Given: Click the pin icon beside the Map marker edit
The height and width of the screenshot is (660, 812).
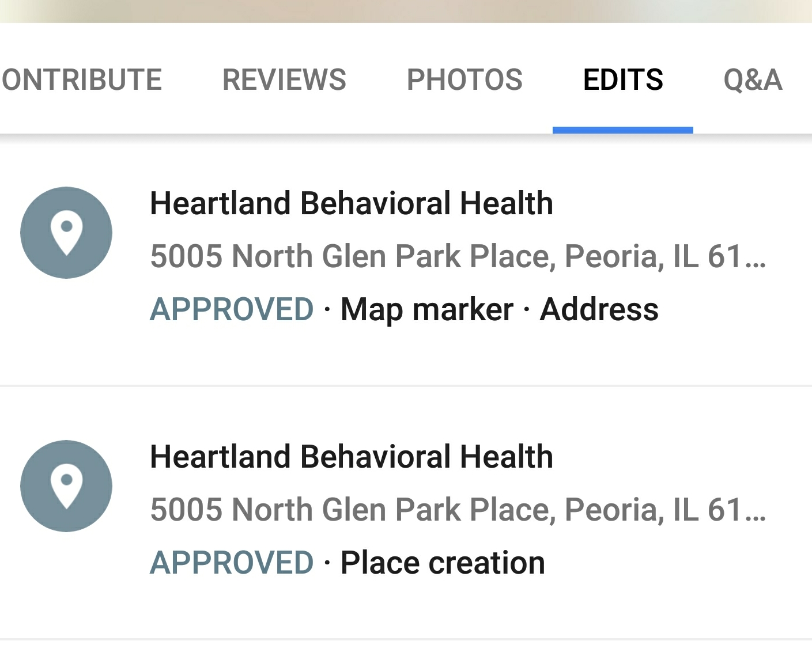Looking at the screenshot, I should point(66,233).
